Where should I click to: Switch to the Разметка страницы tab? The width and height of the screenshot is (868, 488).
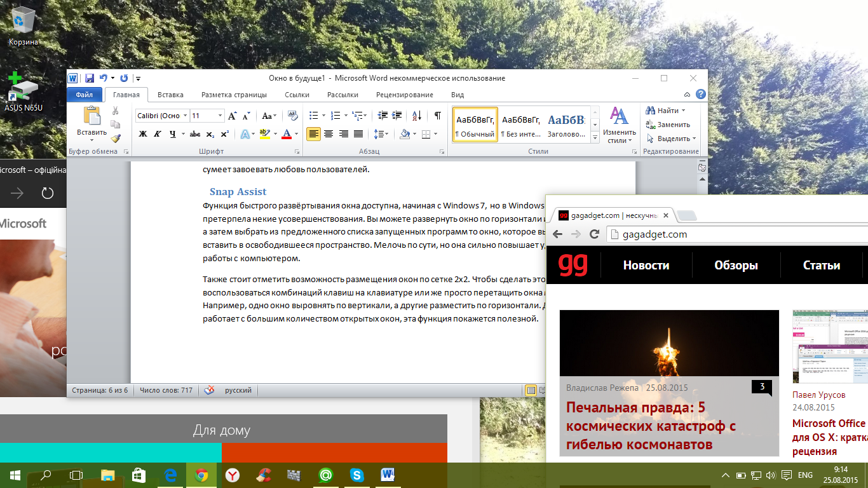[x=234, y=95]
